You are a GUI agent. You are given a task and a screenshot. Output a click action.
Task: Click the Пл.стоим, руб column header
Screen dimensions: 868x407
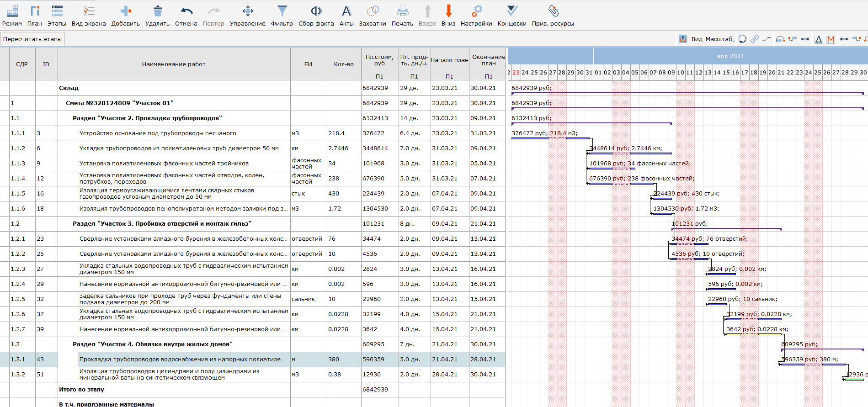(379, 60)
